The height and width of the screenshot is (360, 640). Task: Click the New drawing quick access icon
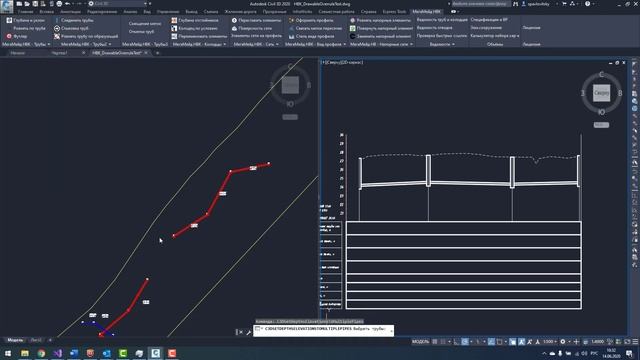(19, 4)
